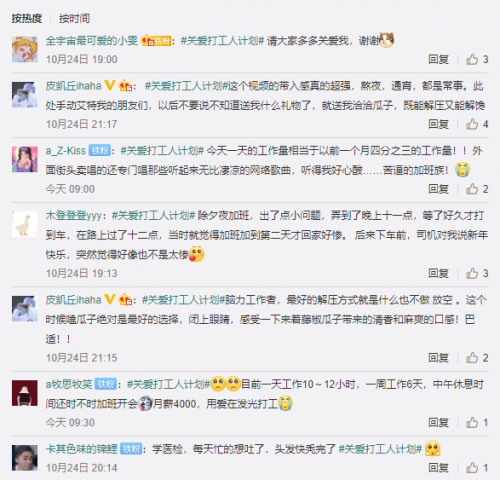Reply to a_Z-Kiss's comment
Viewport: 500px width, 480px height.
[x=438, y=189]
